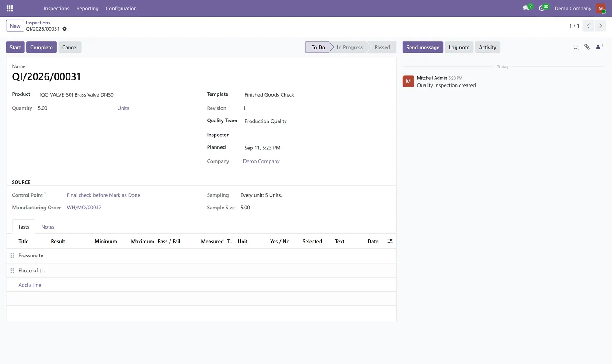Image resolution: width=612 pixels, height=364 pixels.
Task: Switch to the Tests tab
Action: point(24,227)
